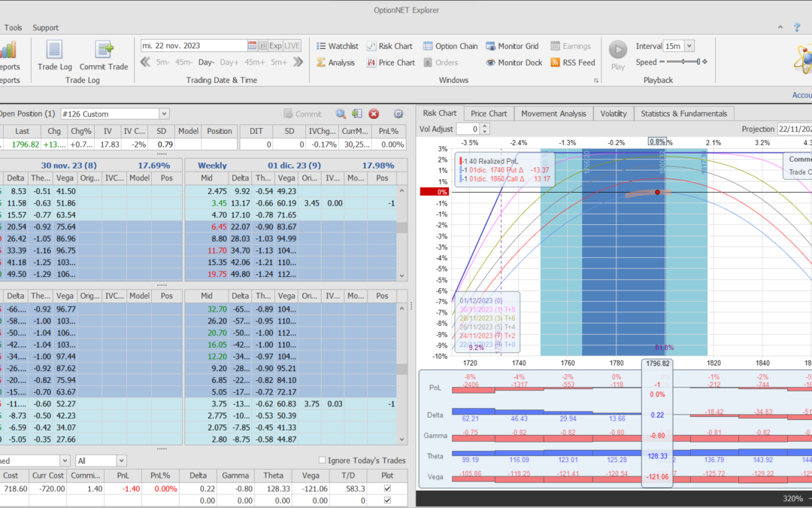Viewport: 812px width, 508px height.
Task: Open the Option Chain window
Action: click(x=450, y=46)
